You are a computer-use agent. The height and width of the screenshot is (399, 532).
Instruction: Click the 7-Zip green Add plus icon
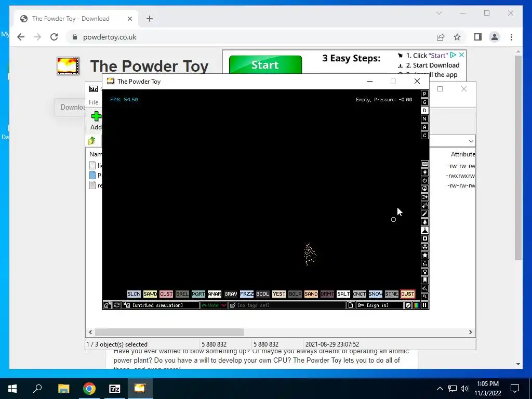[x=96, y=117]
